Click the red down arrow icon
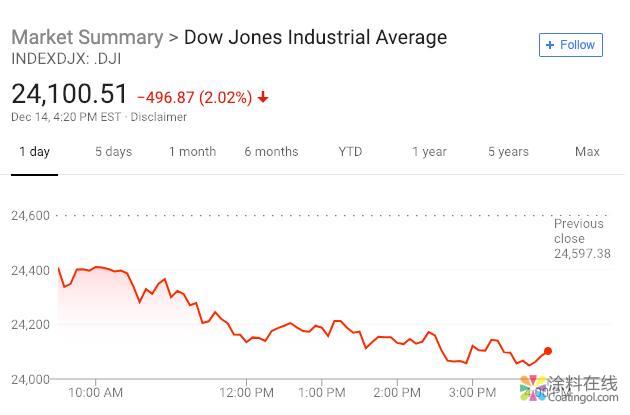The width and height of the screenshot is (630, 415). 263,97
